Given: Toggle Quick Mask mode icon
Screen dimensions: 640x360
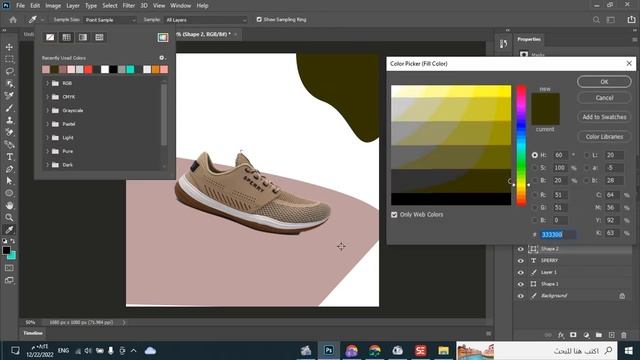Looking at the screenshot, I should pos(9,268).
